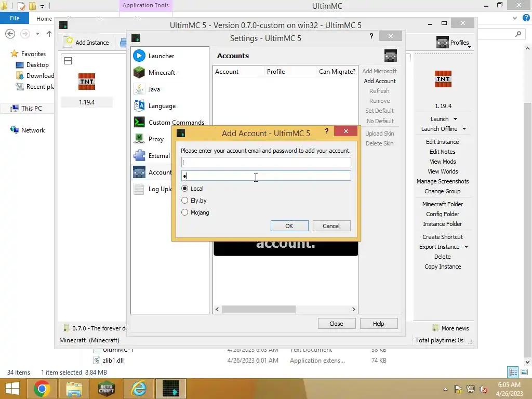
Task: Click the Settings Help button
Action: point(379,324)
